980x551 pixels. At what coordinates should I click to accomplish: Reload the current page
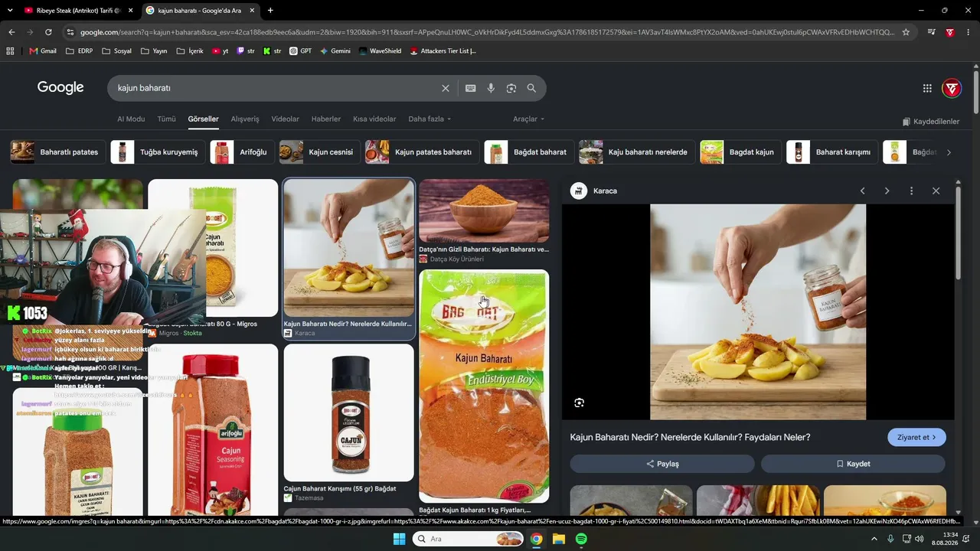[x=48, y=32]
